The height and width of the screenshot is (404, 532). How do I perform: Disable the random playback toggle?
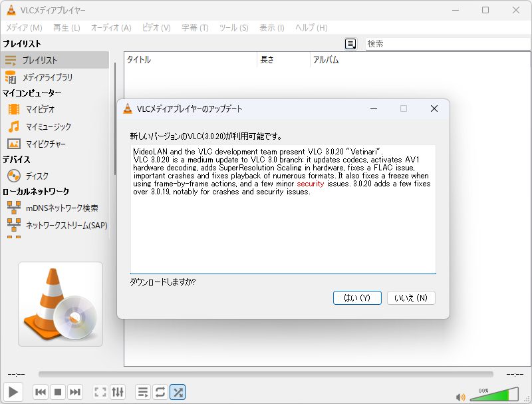[178, 392]
